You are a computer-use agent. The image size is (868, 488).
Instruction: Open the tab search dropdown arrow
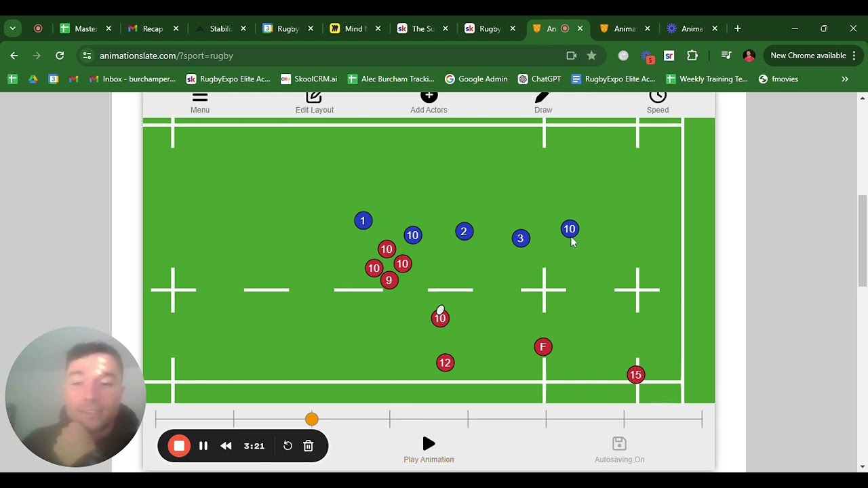pos(13,28)
